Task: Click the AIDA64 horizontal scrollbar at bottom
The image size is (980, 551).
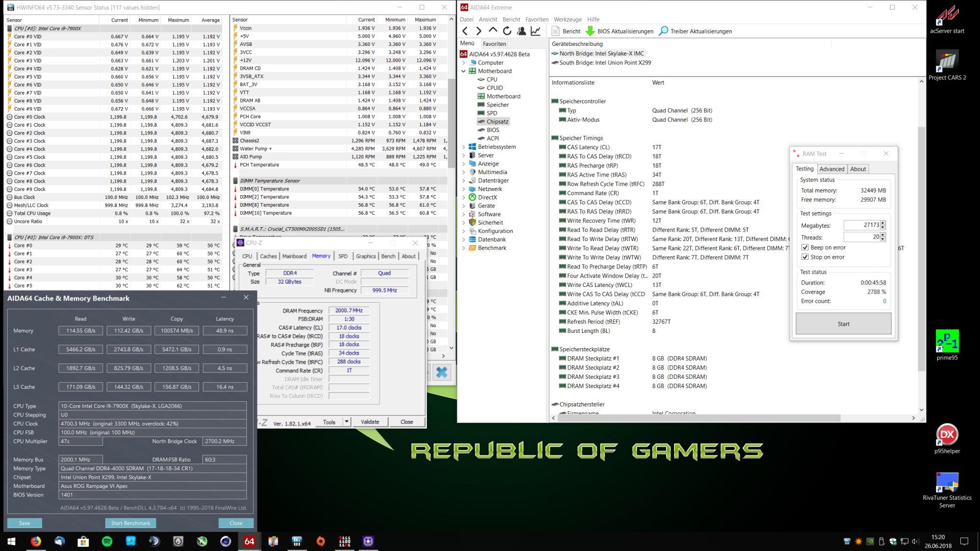Action: [x=699, y=418]
